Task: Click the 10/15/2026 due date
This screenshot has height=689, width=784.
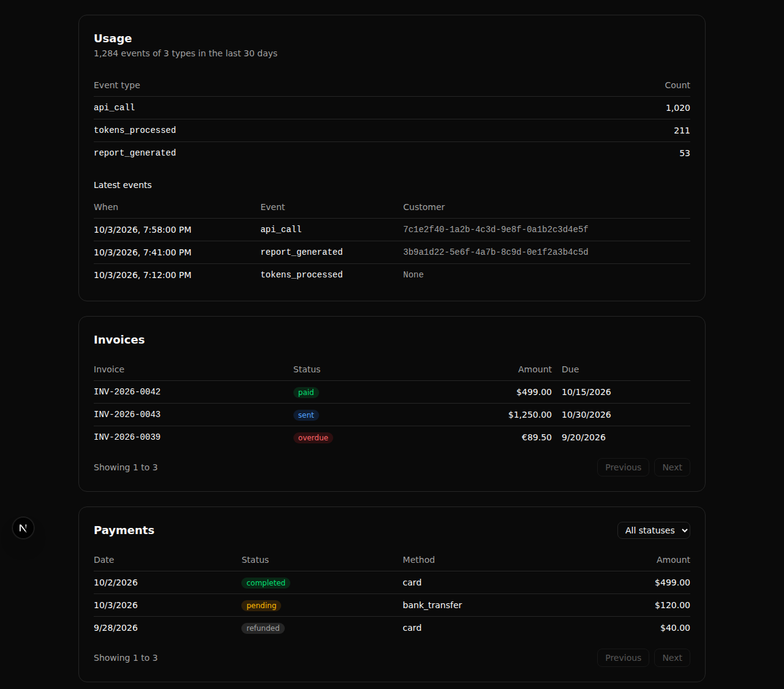Action: click(x=586, y=392)
